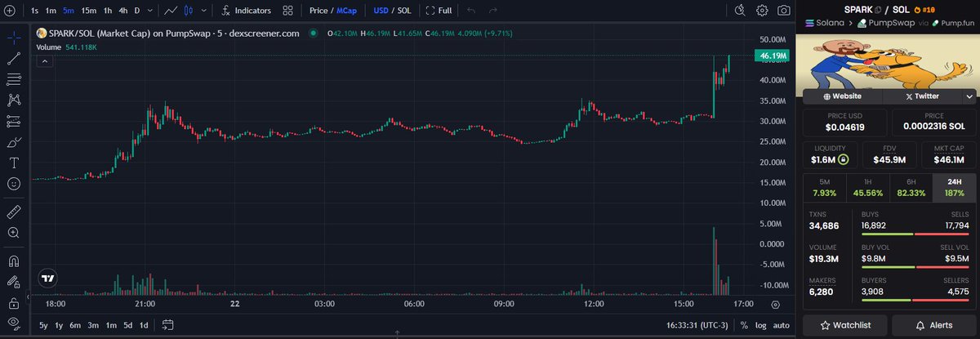Toggle hide all drawings eye icon
The image size is (980, 339).
(14, 323)
